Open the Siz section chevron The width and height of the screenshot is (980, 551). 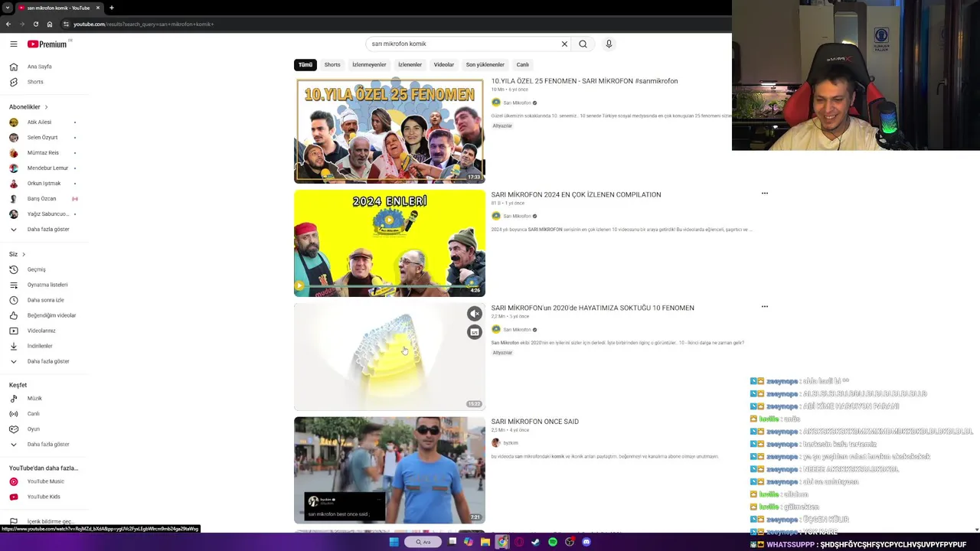click(24, 254)
